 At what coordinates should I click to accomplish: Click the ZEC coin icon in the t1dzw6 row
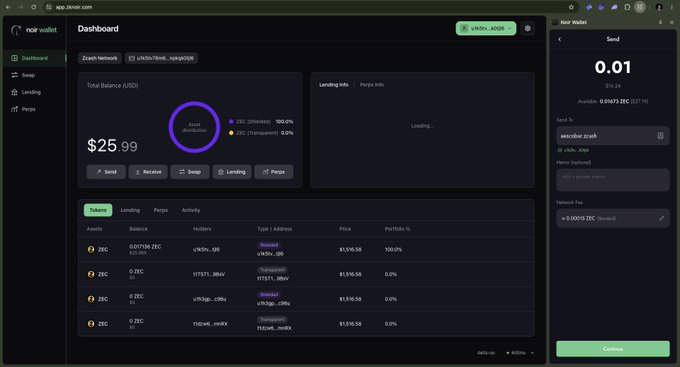tap(91, 324)
